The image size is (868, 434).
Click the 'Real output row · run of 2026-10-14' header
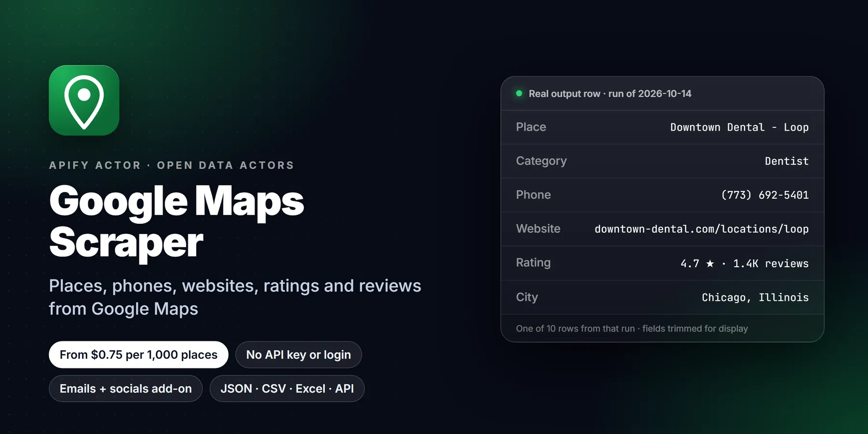pyautogui.click(x=610, y=94)
